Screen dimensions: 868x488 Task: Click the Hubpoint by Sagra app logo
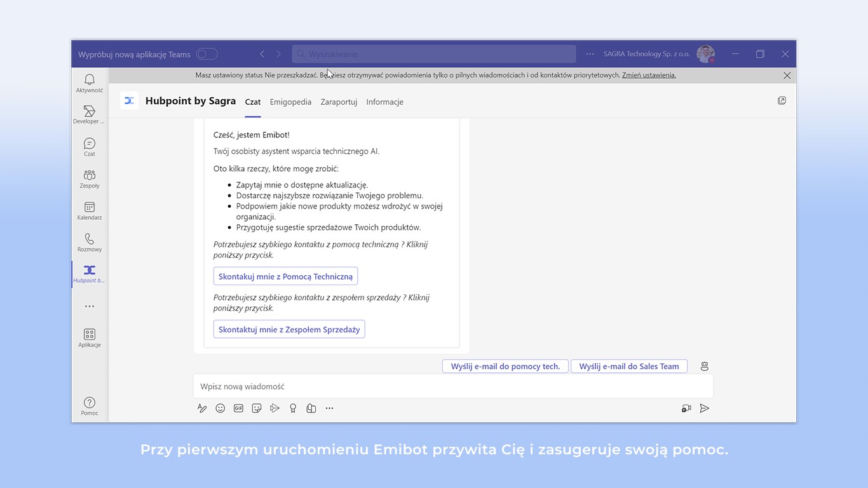129,100
